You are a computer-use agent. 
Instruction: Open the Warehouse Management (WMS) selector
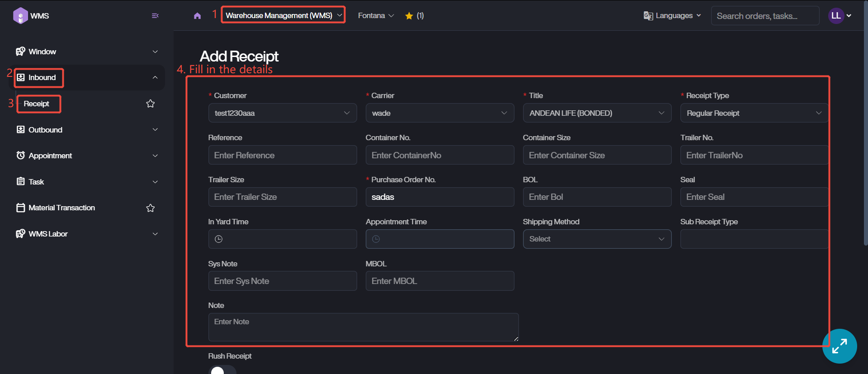point(283,15)
